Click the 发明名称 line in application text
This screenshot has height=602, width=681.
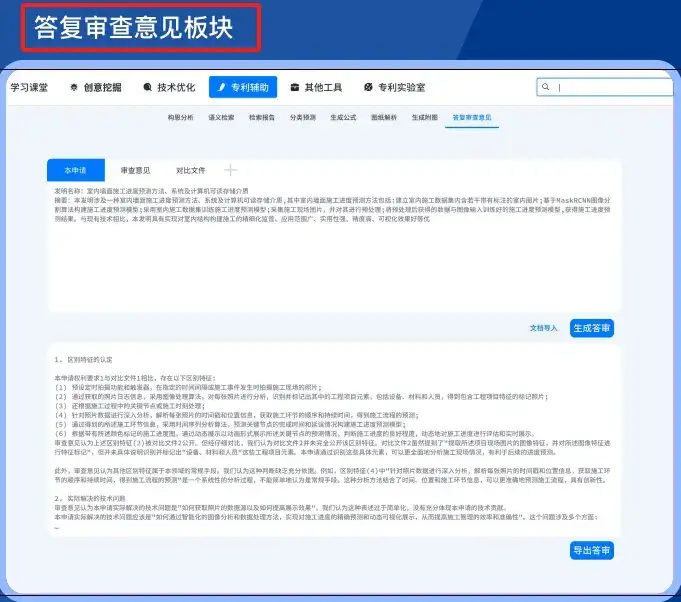click(151, 191)
